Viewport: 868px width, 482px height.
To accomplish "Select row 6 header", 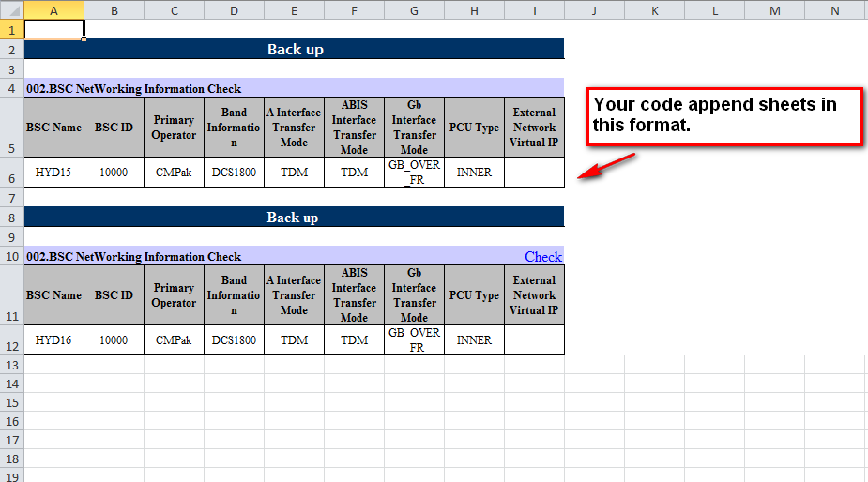I will coord(11,173).
